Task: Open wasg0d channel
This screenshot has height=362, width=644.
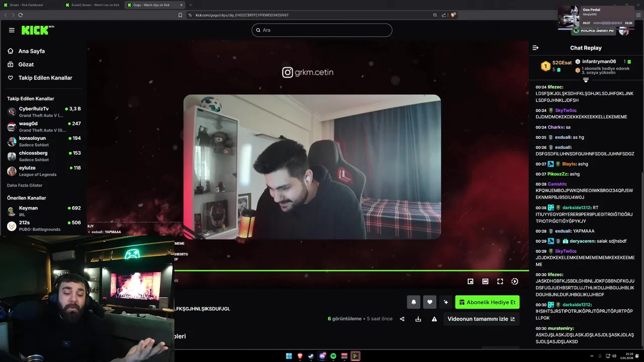Action: [x=44, y=127]
